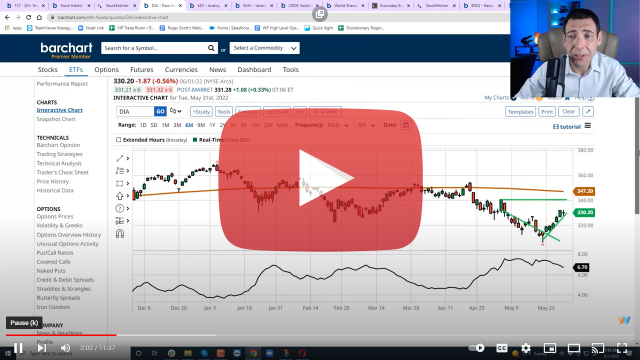Switch to theater mode
This screenshot has height=360, width=640.
[574, 348]
